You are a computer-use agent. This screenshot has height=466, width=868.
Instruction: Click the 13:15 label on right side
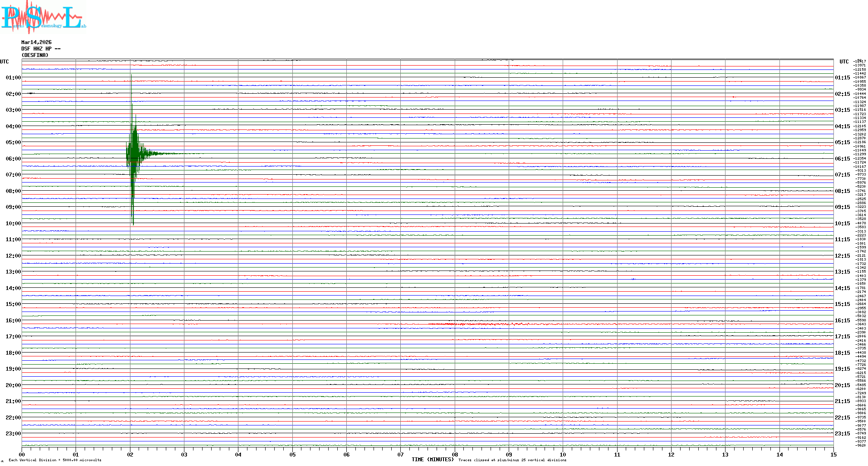(842, 272)
